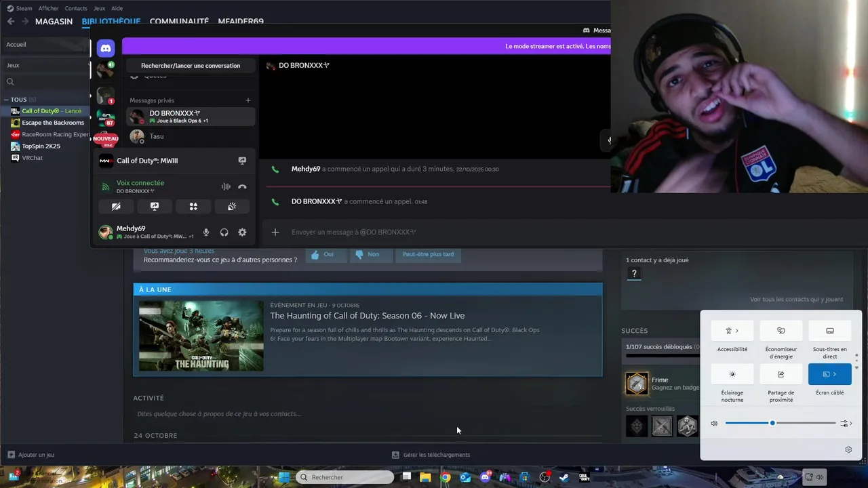
Task: Turn on camera in Discord voice panel
Action: coord(116,207)
